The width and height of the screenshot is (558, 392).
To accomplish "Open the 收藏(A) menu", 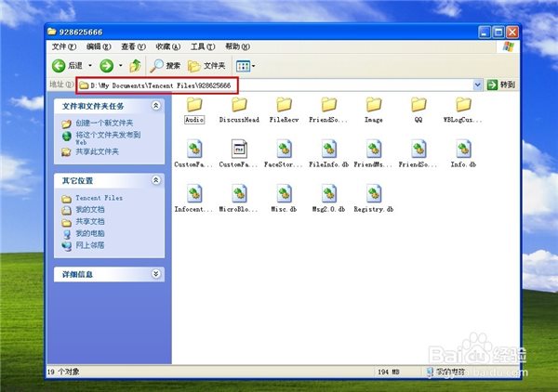I will tap(167, 46).
